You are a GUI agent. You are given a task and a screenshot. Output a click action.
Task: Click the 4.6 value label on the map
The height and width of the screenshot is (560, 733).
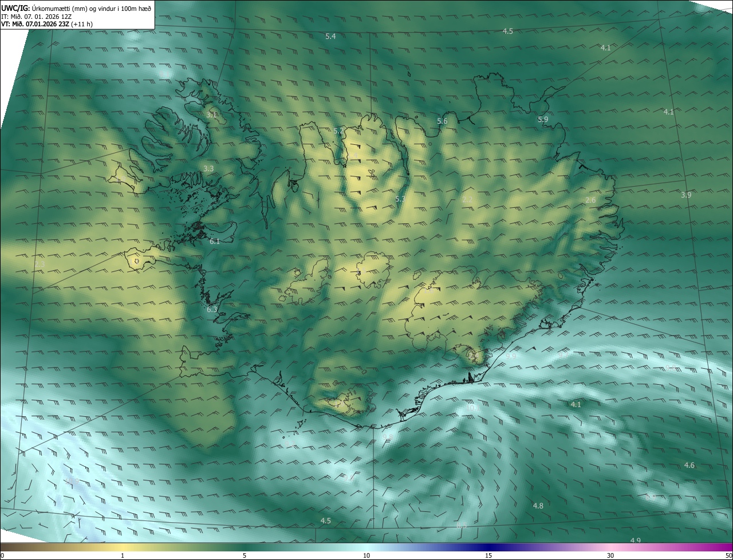689,466
